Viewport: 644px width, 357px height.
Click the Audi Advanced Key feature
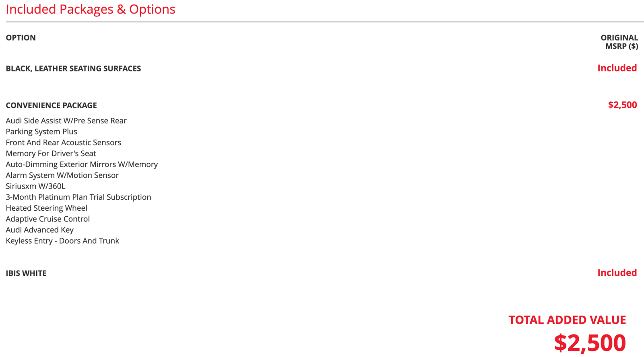point(39,230)
